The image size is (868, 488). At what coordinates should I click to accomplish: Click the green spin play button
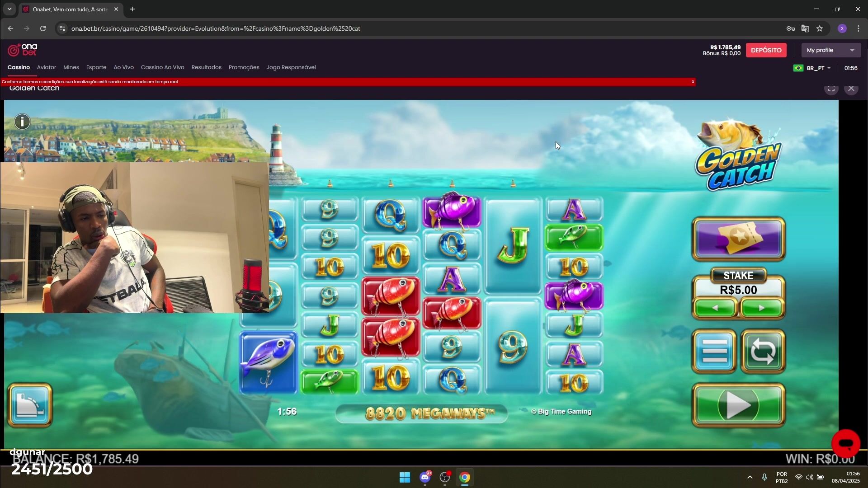(739, 405)
